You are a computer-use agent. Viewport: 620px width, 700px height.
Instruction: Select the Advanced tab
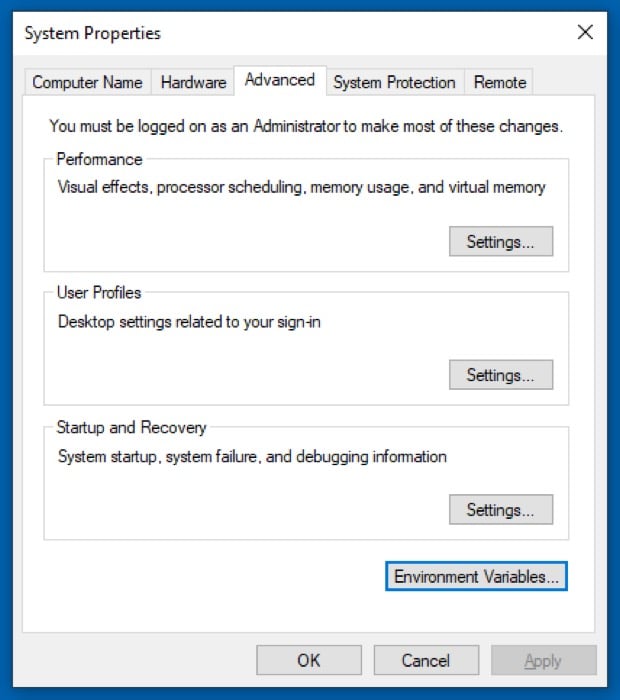pos(280,80)
